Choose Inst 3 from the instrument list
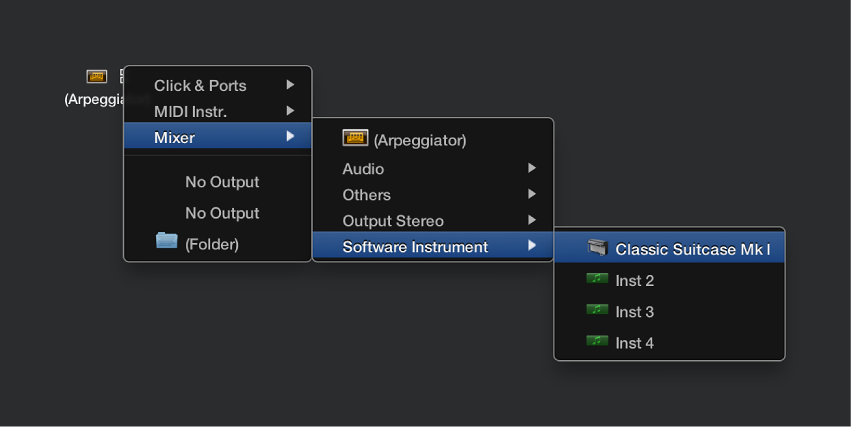Screen dimensions: 852x428 pos(669,311)
